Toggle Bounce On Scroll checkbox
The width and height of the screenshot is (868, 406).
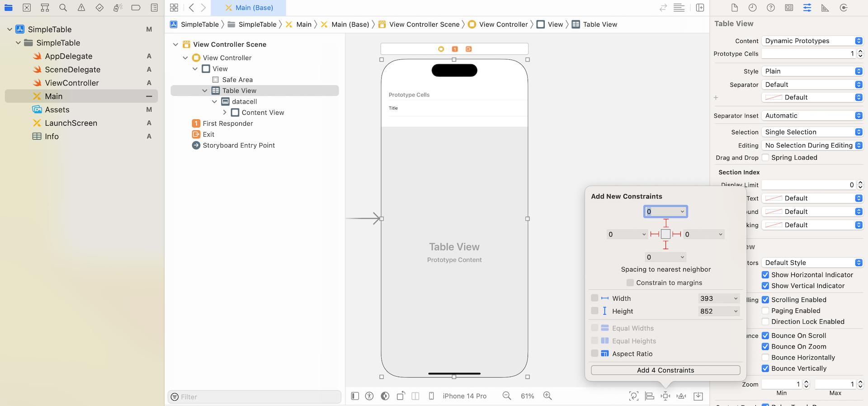[765, 335]
